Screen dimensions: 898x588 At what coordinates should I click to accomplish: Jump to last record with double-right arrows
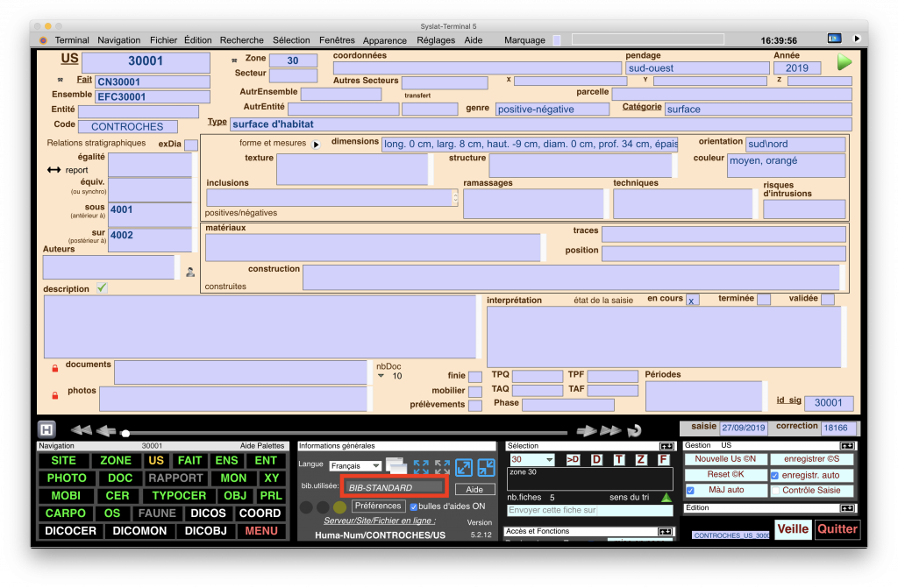pos(610,430)
